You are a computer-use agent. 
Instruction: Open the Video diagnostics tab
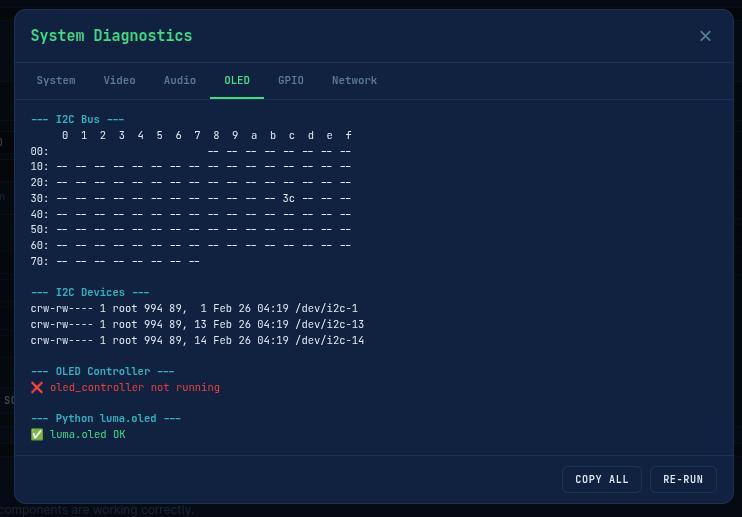point(119,80)
